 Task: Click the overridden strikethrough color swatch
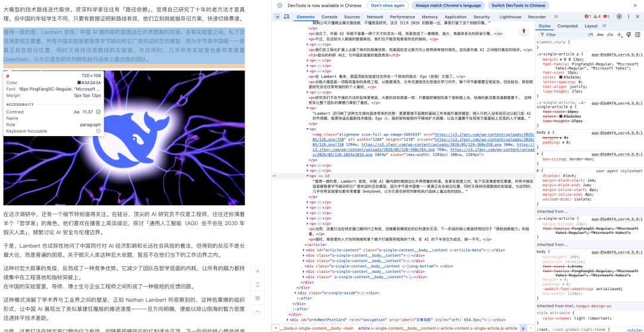[561, 116]
